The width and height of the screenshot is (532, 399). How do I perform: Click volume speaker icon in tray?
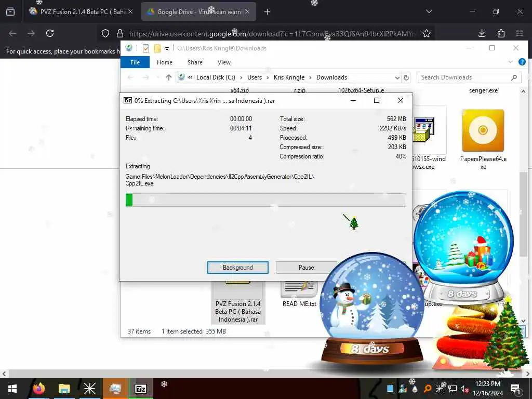464,389
